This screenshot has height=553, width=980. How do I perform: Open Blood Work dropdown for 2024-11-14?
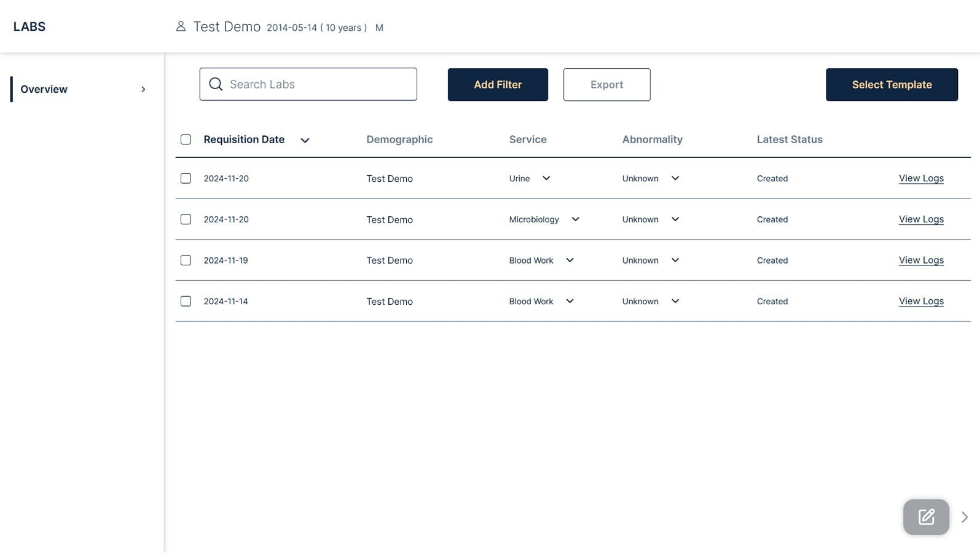point(570,301)
